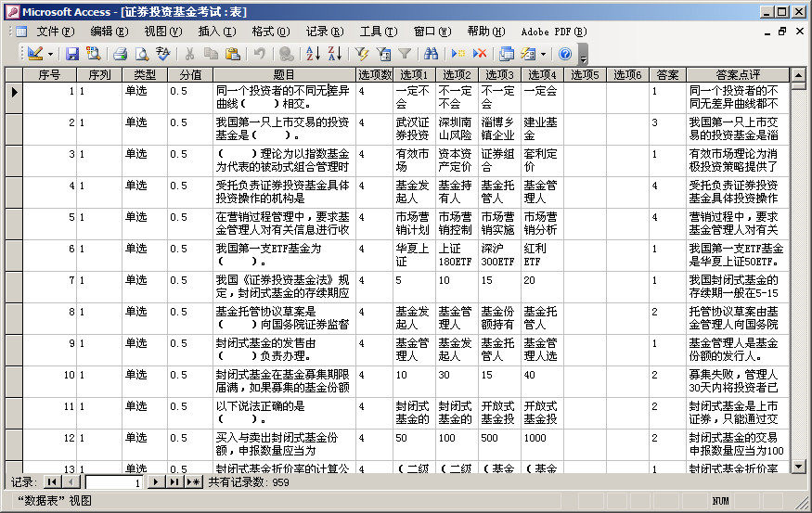The image size is (812, 513).
Task: Click the Paste clipboard icon
Action: click(233, 53)
